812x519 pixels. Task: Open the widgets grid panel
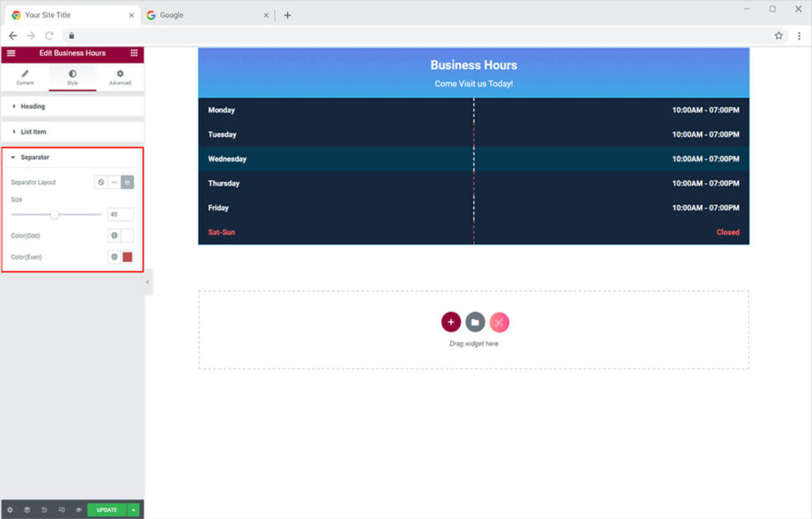133,53
